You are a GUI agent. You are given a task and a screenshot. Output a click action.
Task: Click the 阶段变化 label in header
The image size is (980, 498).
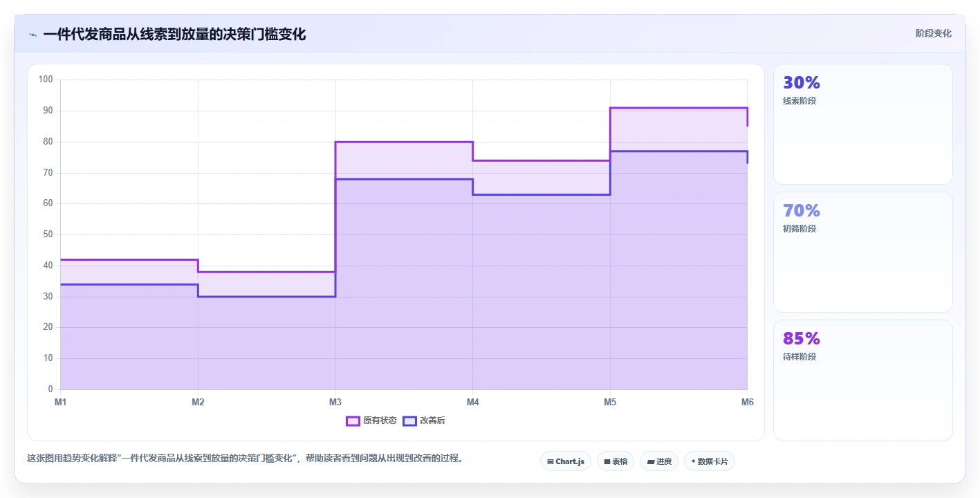pos(934,33)
